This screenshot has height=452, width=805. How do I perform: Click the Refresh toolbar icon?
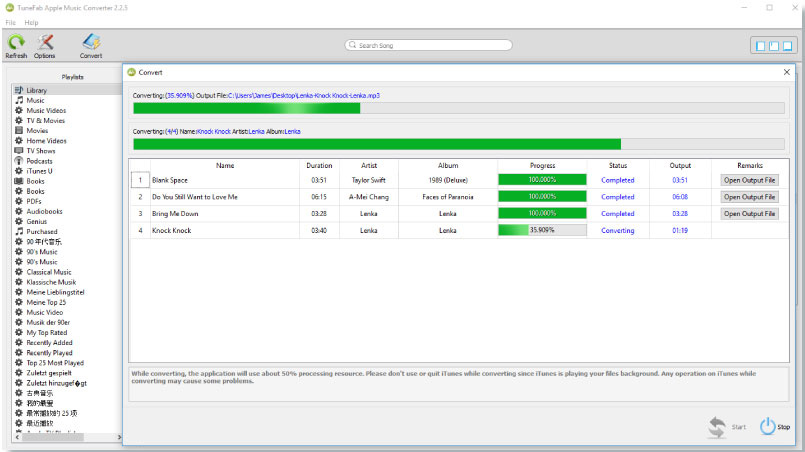pyautogui.click(x=16, y=42)
